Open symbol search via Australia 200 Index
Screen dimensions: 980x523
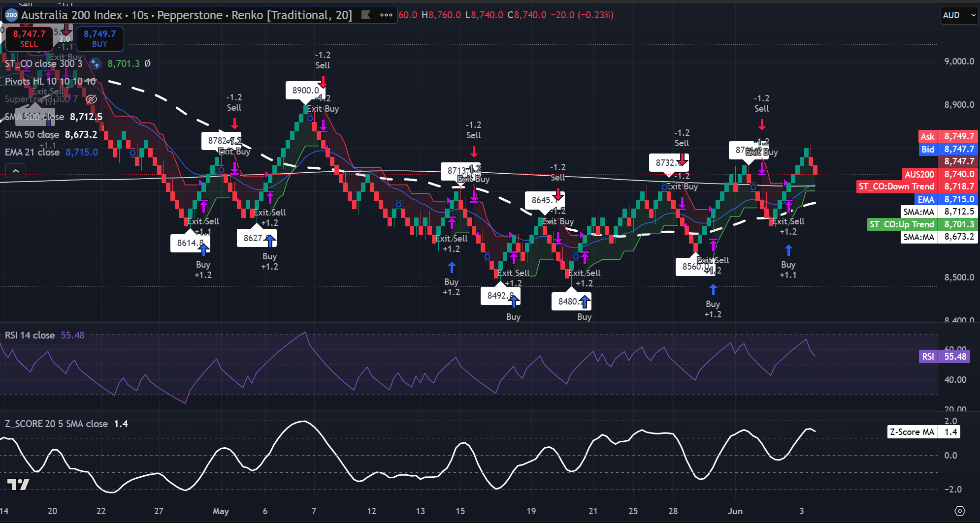71,15
